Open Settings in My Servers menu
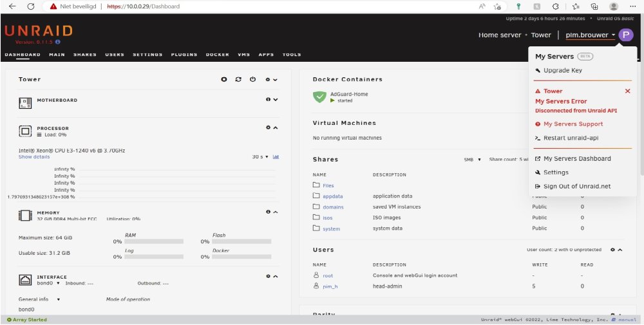This screenshot has height=325, width=644. (x=552, y=172)
